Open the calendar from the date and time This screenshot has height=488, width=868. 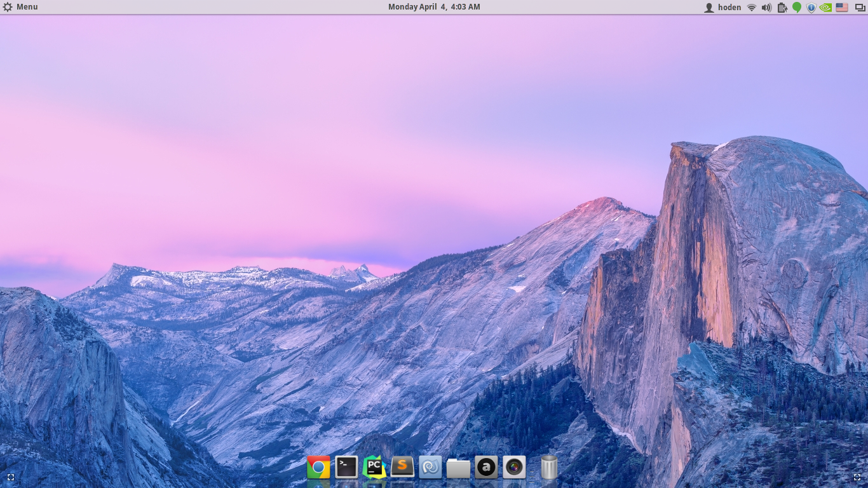tap(434, 7)
